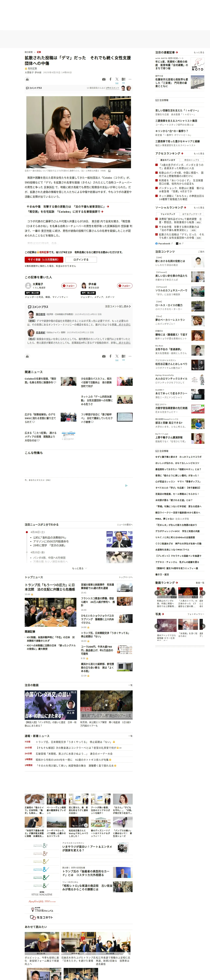
Task: Select the はてなブックマーク social ranking tab
Action: 192,214
